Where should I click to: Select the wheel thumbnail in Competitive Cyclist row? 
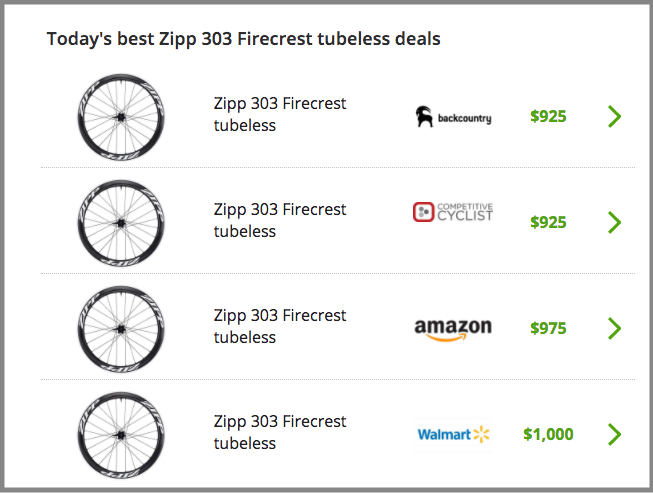(x=121, y=223)
